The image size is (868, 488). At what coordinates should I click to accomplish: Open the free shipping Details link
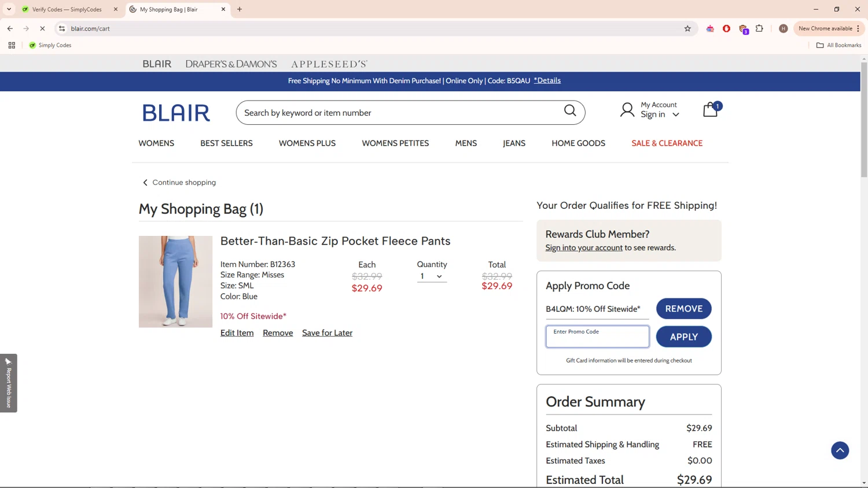click(547, 80)
